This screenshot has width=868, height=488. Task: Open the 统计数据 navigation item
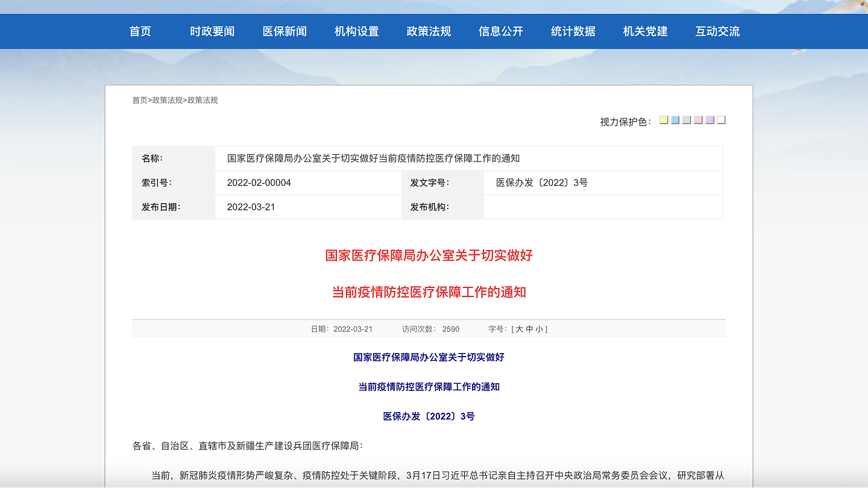pyautogui.click(x=573, y=31)
